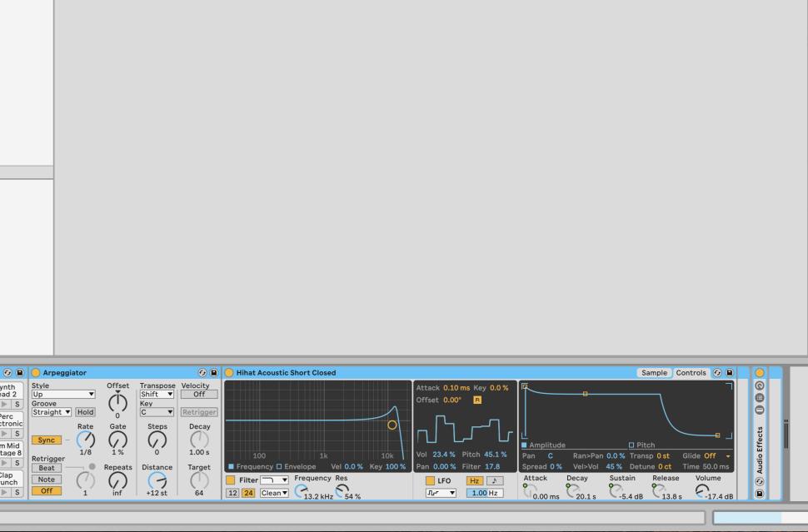Switch LFO rate to note sync icon

(495, 481)
